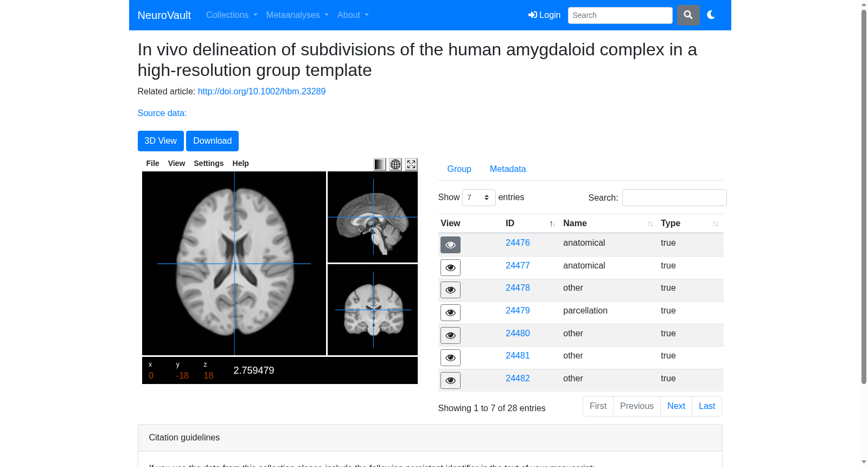Download the collection
The width and height of the screenshot is (868, 467).
pyautogui.click(x=213, y=141)
